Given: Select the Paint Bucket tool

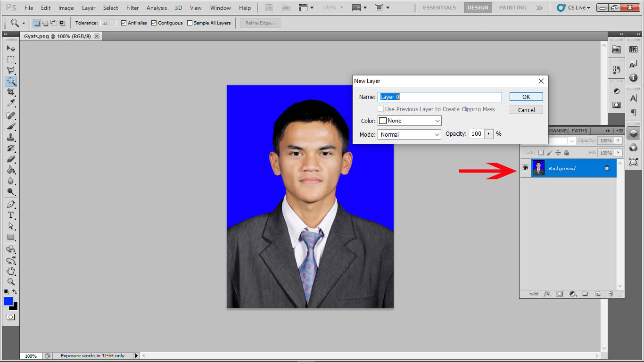Looking at the screenshot, I should (x=11, y=170).
